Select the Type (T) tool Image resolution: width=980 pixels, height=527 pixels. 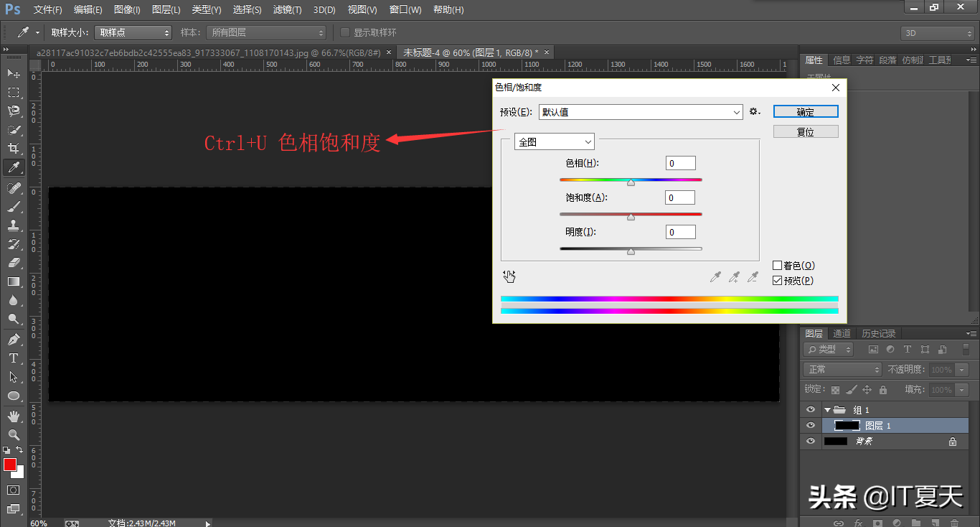click(13, 358)
